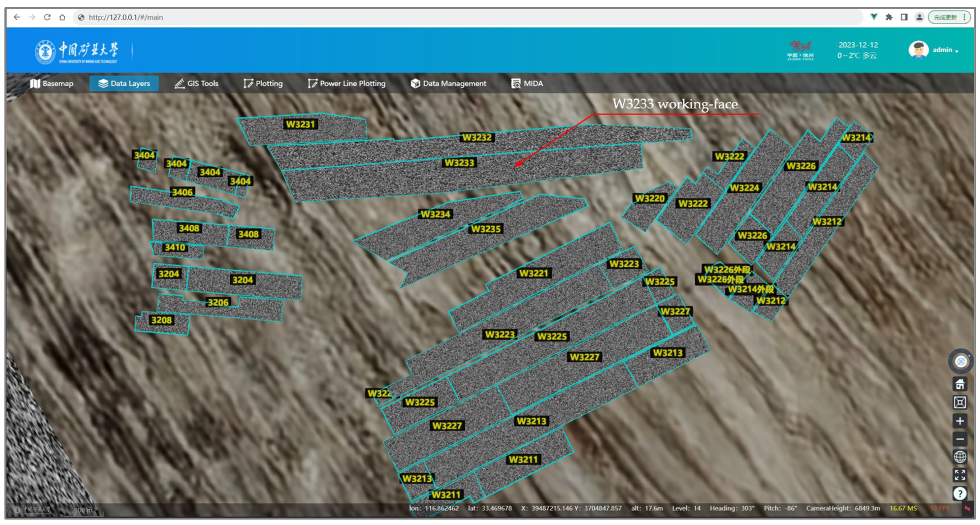
Task: Click the zoom out minus button
Action: [959, 439]
